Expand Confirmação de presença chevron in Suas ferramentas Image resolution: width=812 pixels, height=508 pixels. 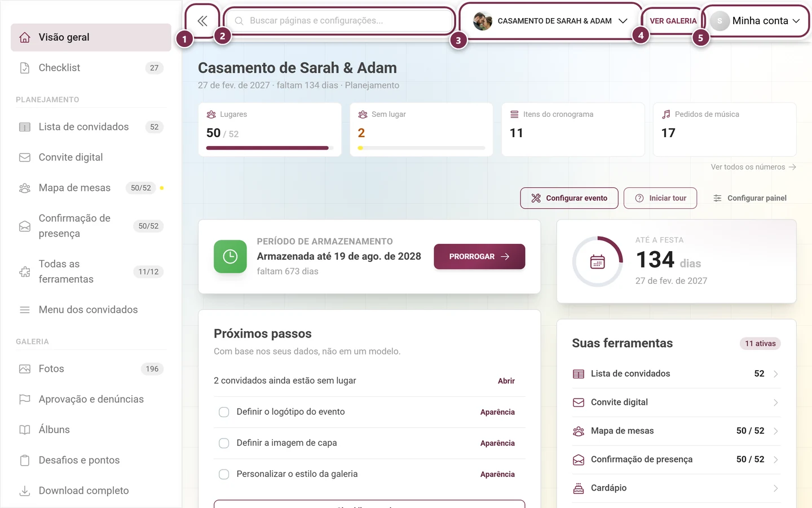coord(776,459)
